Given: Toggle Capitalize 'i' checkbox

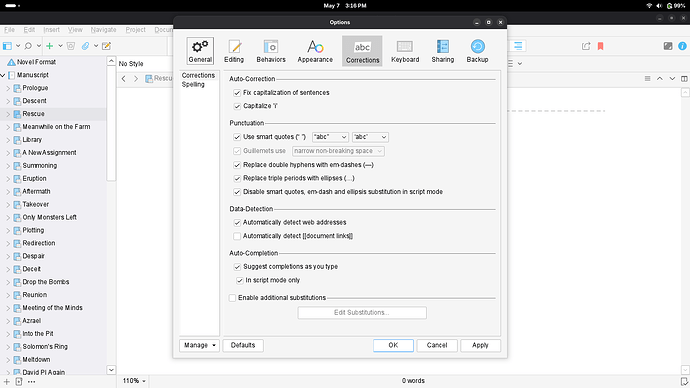Looking at the screenshot, I should coord(237,106).
